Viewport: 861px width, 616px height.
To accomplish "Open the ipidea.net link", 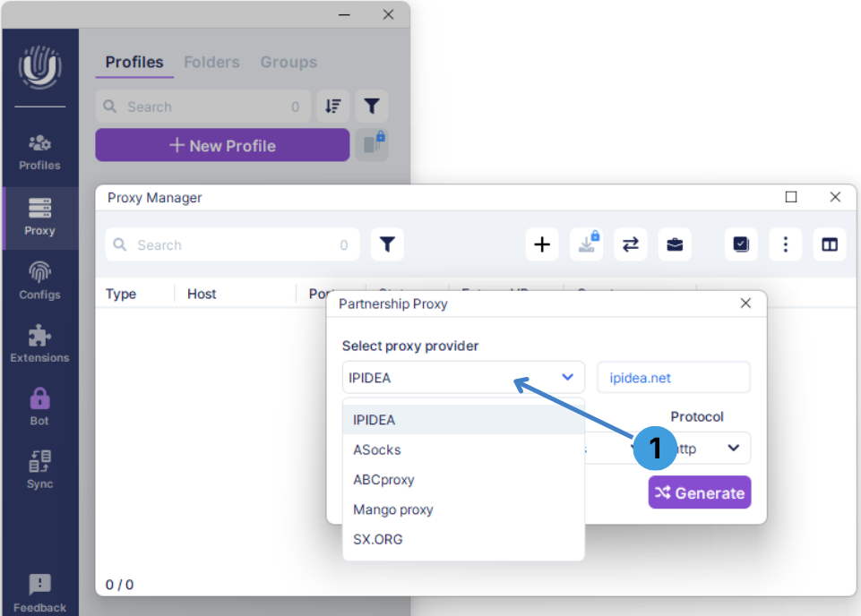I will (641, 378).
